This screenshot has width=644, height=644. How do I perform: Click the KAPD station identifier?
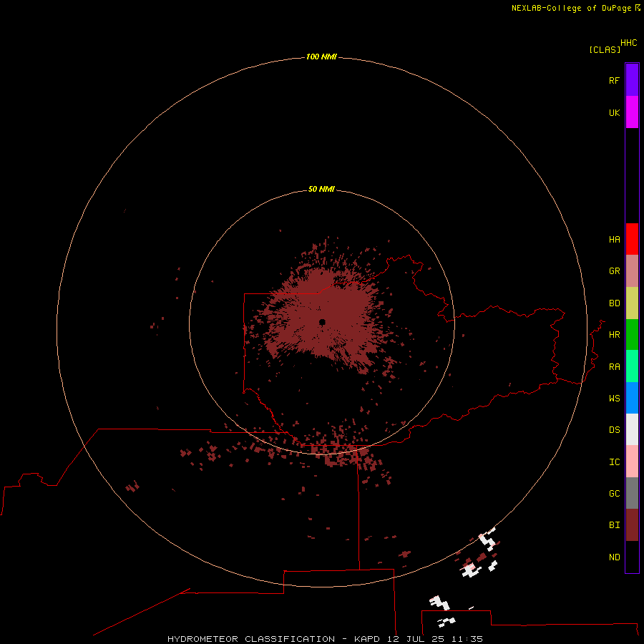[x=367, y=639]
